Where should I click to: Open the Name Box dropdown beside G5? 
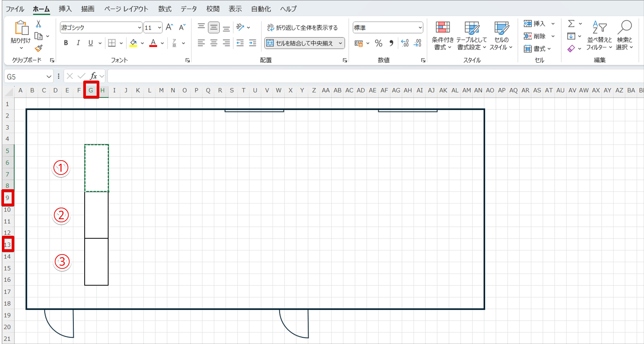coord(49,76)
